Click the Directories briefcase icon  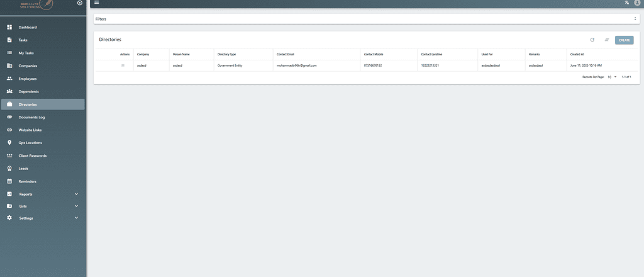click(9, 105)
